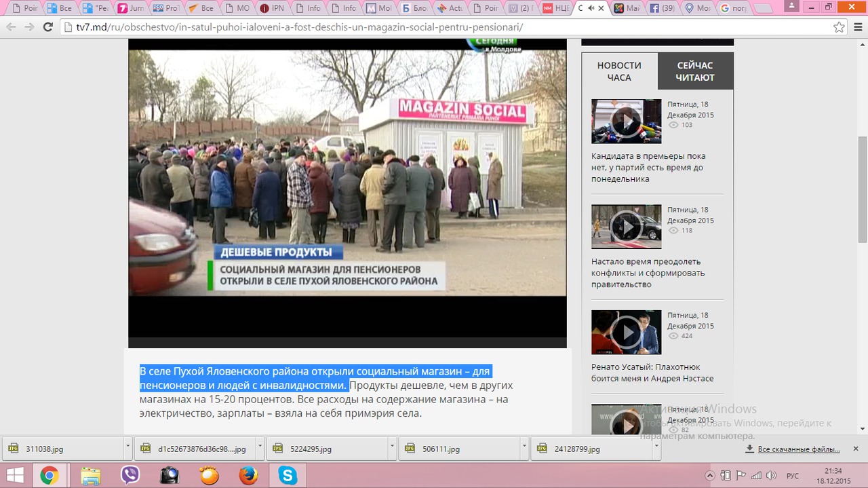The width and height of the screenshot is (868, 488).
Task: Play video thumbnail about преодолеть конфликты
Action: pyautogui.click(x=626, y=227)
